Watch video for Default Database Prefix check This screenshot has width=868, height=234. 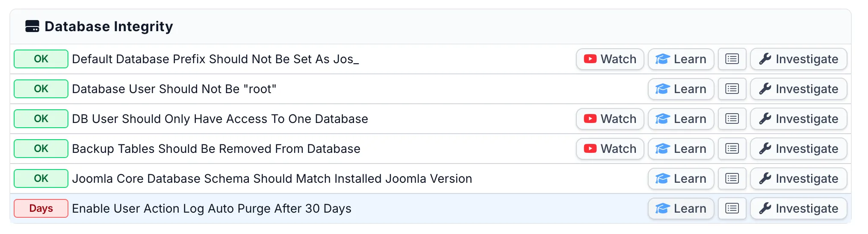coord(610,59)
